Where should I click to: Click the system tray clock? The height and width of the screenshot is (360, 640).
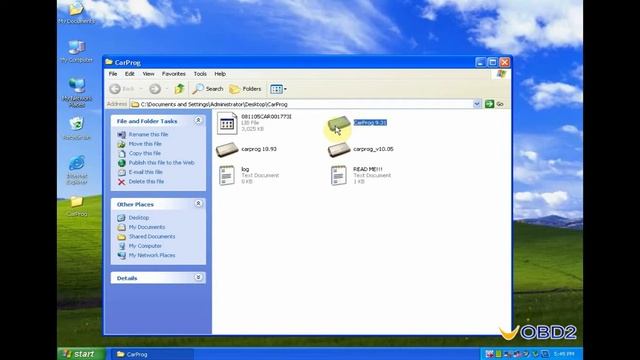[x=565, y=354]
